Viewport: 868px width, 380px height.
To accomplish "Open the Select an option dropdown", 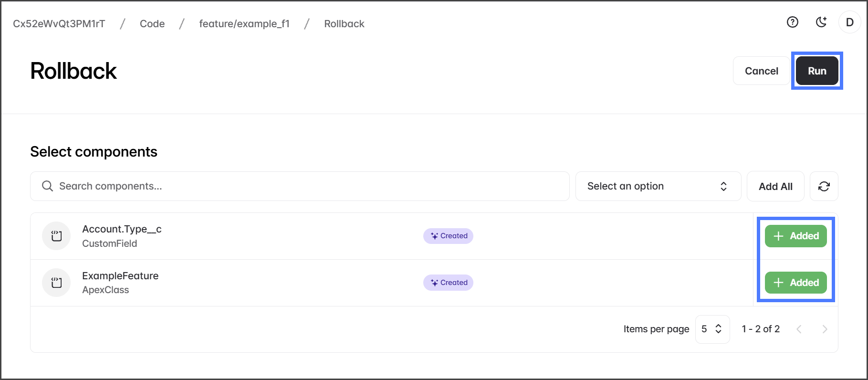I will point(658,186).
